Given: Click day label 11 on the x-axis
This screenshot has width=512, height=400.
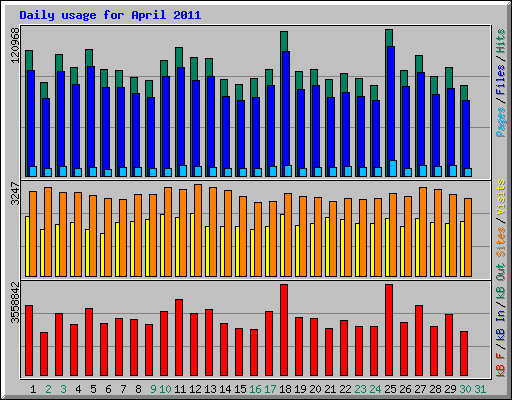Looking at the screenshot, I should 180,389.
